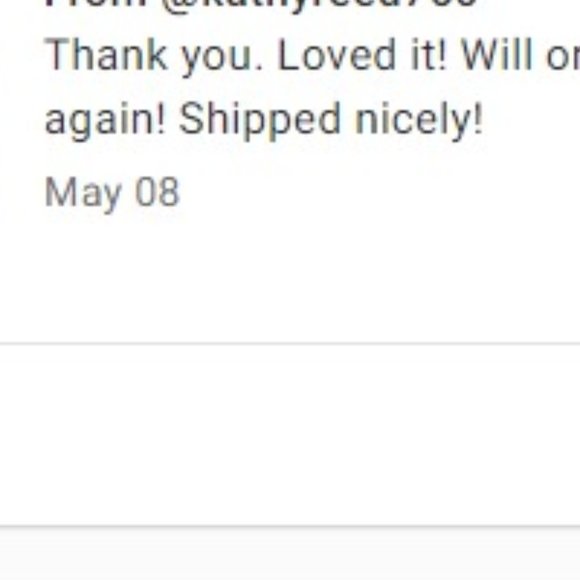The width and height of the screenshot is (580, 580).
Task: Click the 'From' label in the review header
Action: tap(96, 3)
